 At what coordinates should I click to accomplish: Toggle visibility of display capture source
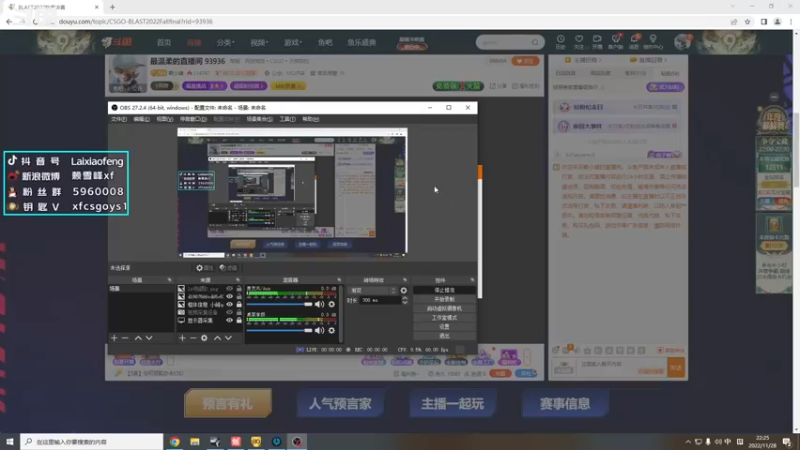click(x=230, y=320)
